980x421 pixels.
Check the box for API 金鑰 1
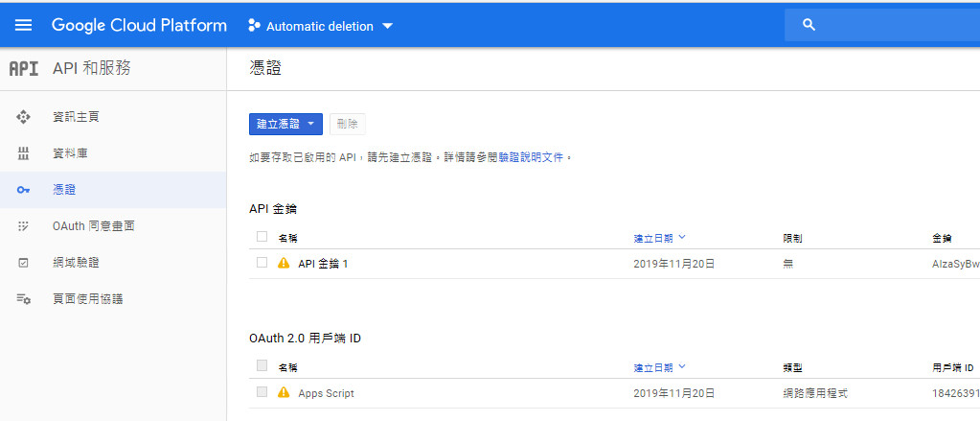click(x=262, y=263)
